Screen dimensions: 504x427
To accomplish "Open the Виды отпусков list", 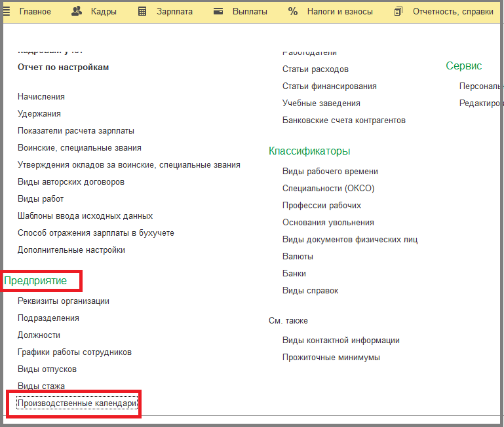I will click(47, 369).
